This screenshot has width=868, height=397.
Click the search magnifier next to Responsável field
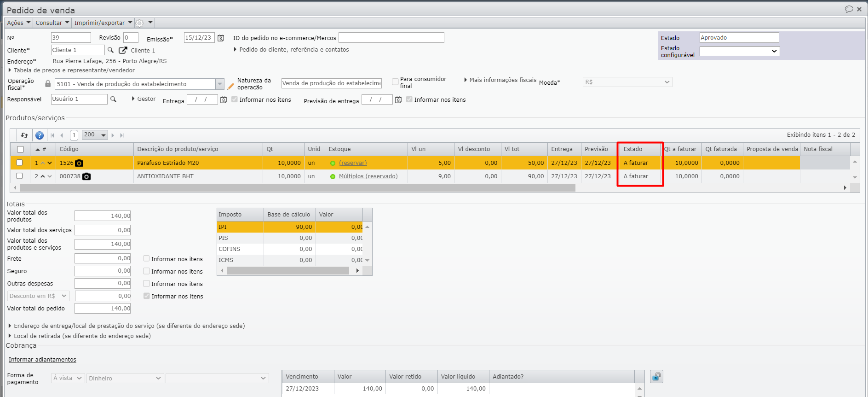click(113, 99)
